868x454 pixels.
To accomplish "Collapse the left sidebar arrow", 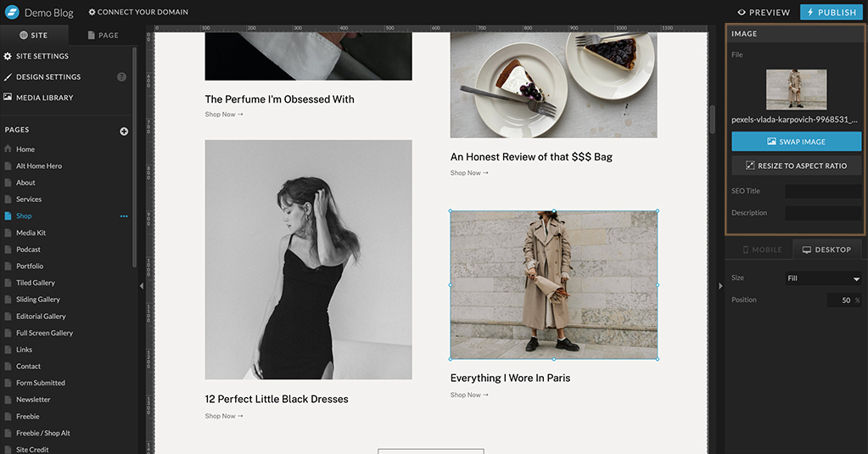I will pyautogui.click(x=142, y=286).
